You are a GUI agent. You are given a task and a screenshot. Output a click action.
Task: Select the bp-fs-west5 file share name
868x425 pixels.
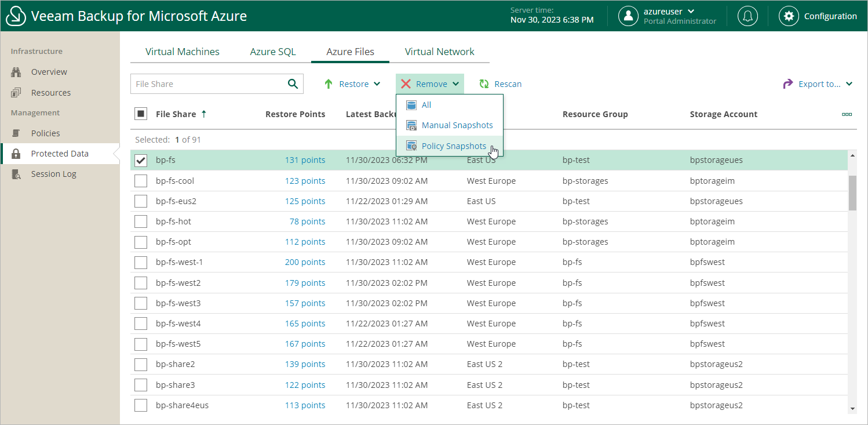coord(178,344)
